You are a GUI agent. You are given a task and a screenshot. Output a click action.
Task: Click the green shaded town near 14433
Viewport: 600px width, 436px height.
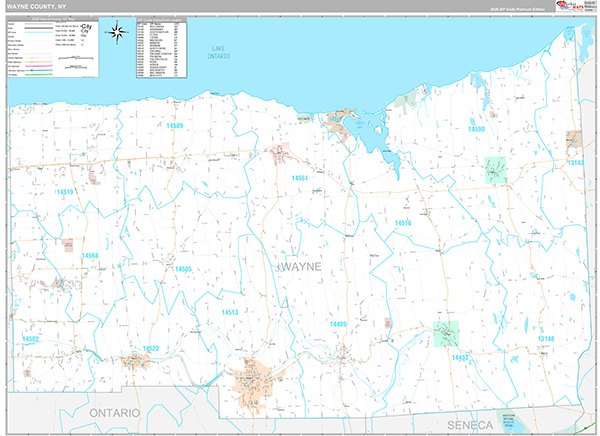pyautogui.click(x=446, y=334)
